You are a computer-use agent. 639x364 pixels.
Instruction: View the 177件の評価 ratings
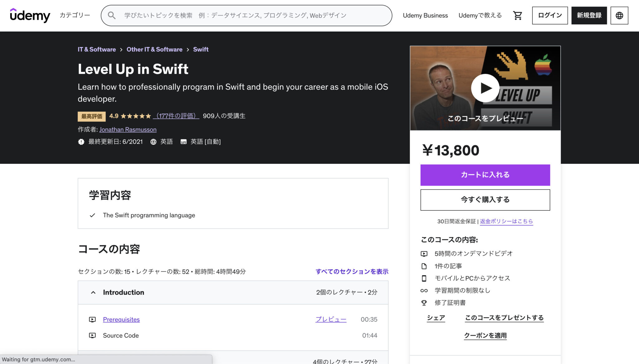pos(176,116)
